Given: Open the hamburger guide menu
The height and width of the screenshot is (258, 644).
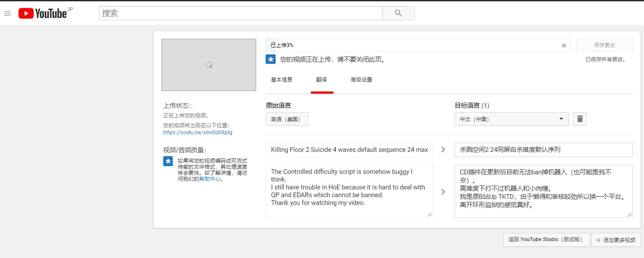Looking at the screenshot, I should pos(7,13).
